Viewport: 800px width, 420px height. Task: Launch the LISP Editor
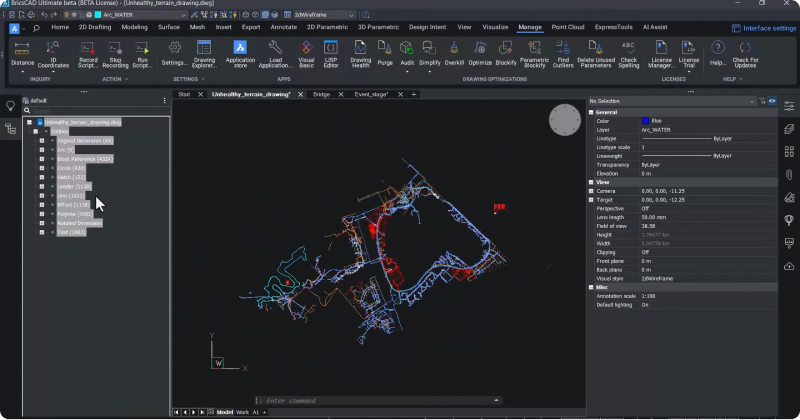point(331,50)
